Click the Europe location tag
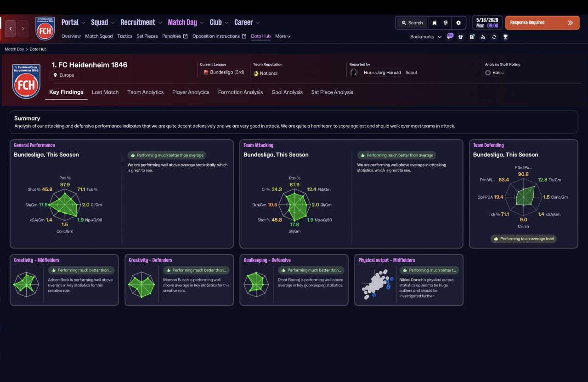 pyautogui.click(x=64, y=75)
